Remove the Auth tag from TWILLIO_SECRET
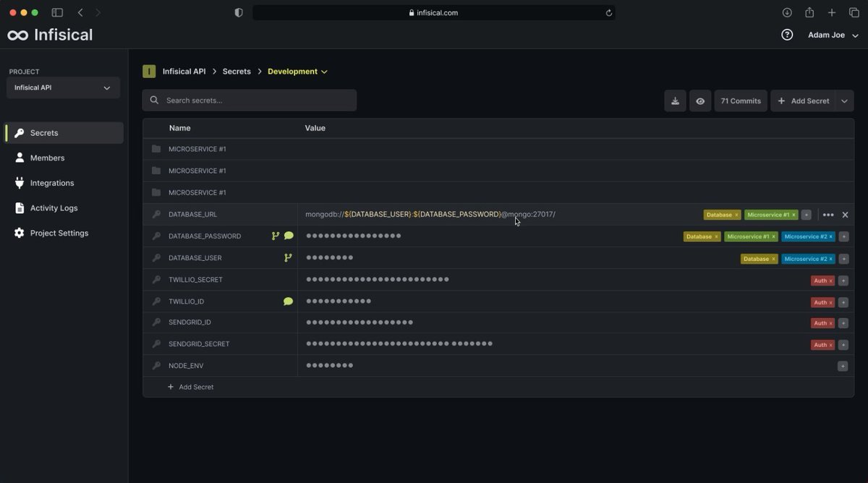The image size is (868, 483). (830, 281)
